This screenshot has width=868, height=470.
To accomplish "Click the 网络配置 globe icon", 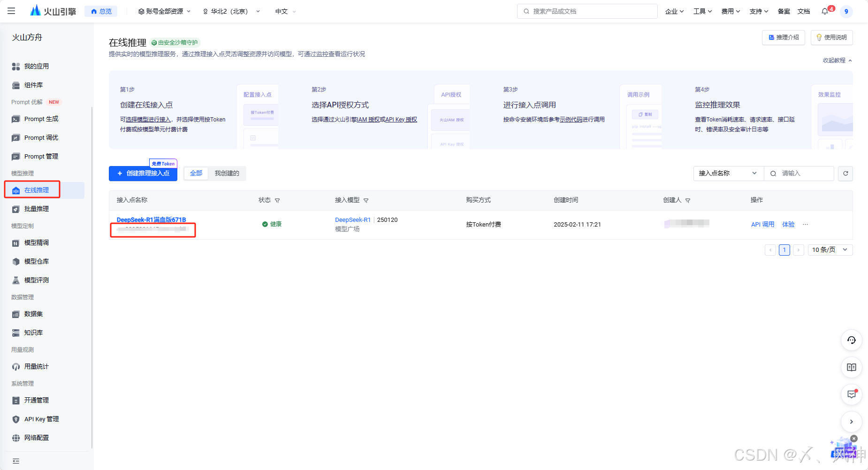I will tap(16, 438).
